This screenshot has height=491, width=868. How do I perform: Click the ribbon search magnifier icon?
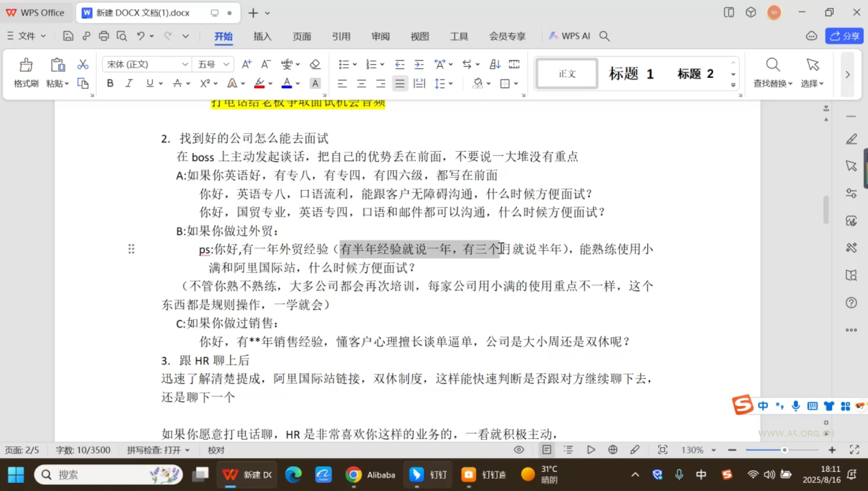[604, 36]
